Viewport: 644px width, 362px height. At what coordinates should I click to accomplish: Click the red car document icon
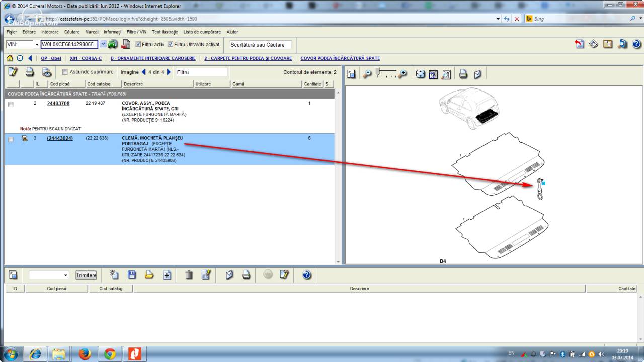point(126,44)
